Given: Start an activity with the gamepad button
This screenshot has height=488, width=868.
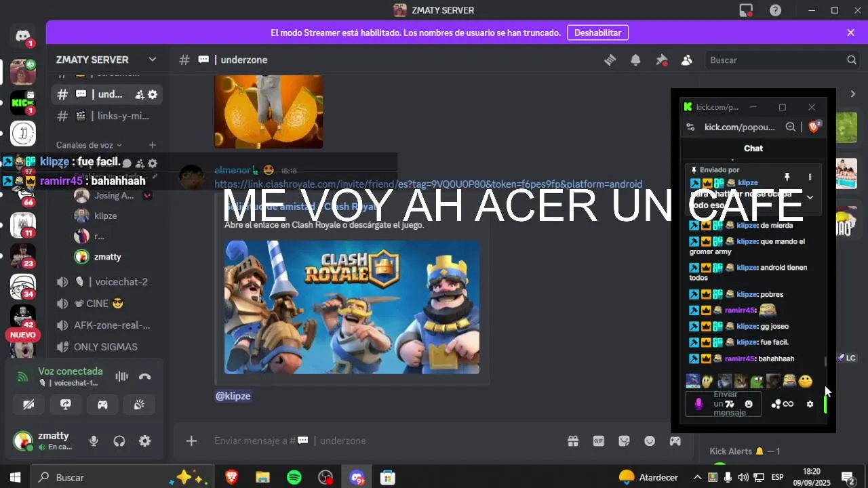Looking at the screenshot, I should coord(102,405).
